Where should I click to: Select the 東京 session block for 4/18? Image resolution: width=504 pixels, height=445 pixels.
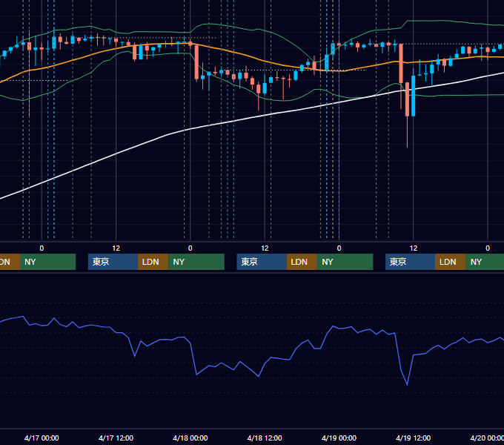262,262
